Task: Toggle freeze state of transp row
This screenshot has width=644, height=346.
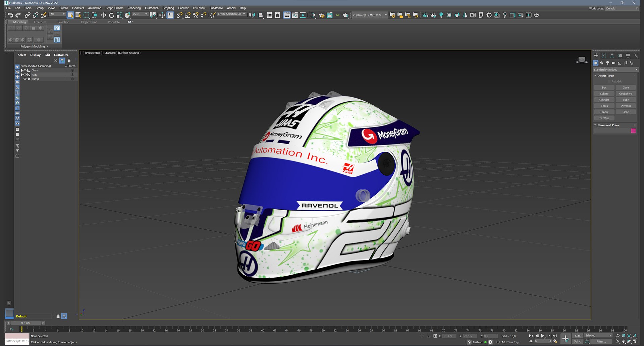Action: click(72, 79)
